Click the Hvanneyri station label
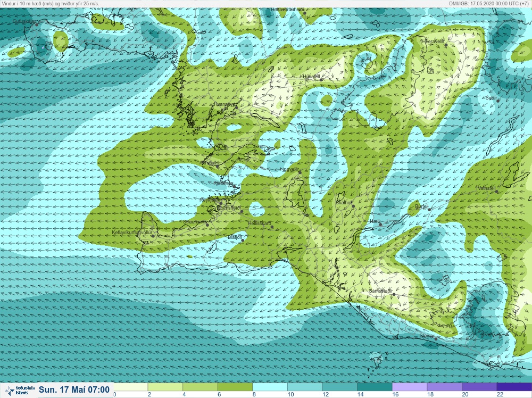Image resolution: width=532 pixels, height=398 pixels. point(225,104)
